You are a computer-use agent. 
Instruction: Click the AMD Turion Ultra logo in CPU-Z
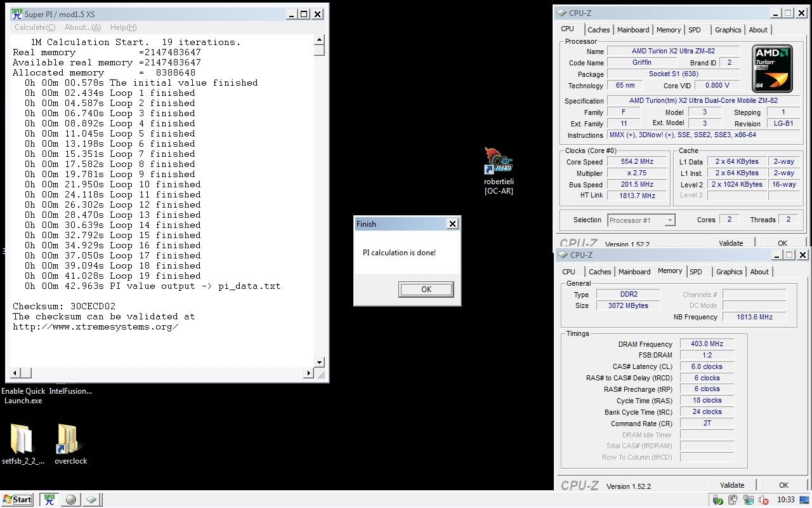(772, 69)
